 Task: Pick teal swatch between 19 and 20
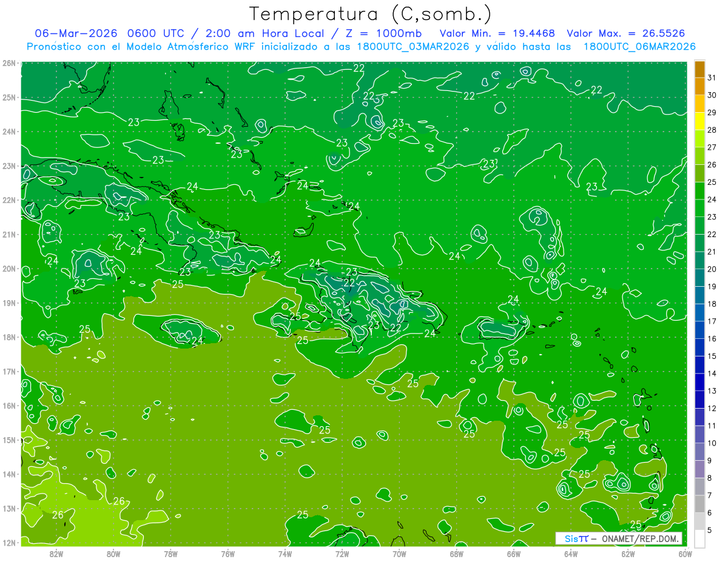point(699,278)
